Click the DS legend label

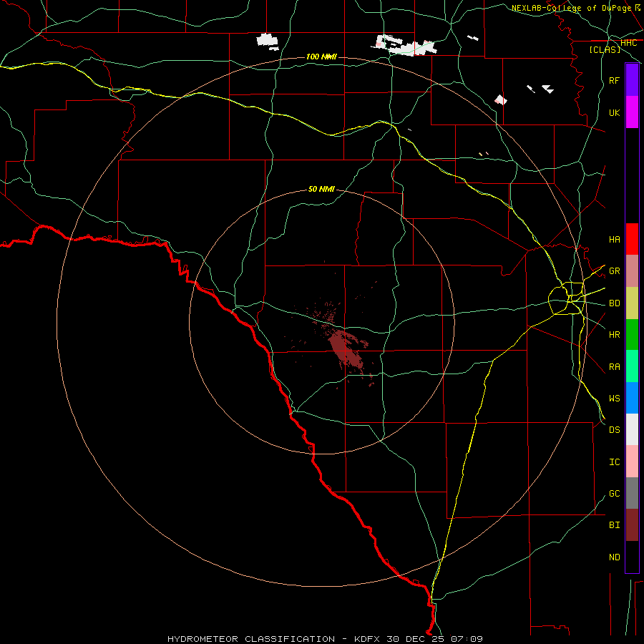[614, 429]
